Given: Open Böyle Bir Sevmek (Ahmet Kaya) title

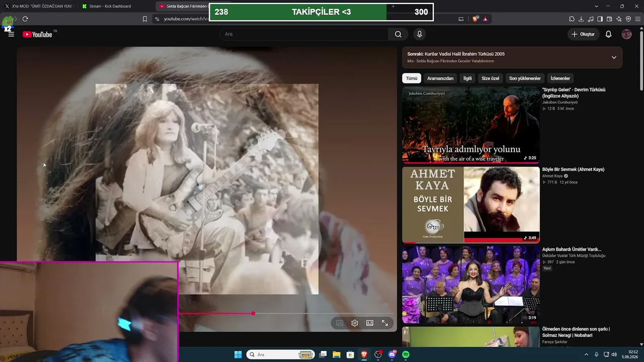Looking at the screenshot, I should coord(573,169).
